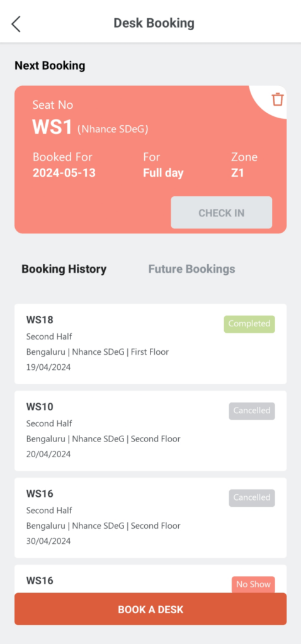301x644 pixels.
Task: Tap the Full day duration label
Action: (x=163, y=173)
